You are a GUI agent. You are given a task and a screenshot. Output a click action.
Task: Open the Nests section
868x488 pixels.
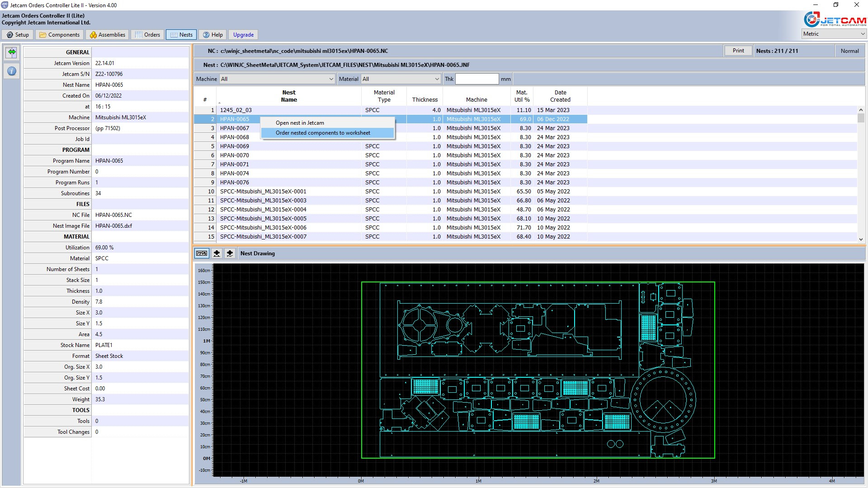tap(181, 35)
